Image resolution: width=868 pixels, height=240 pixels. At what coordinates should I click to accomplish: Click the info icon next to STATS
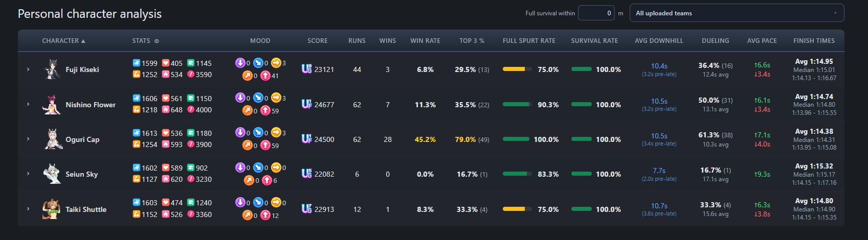pos(157,41)
